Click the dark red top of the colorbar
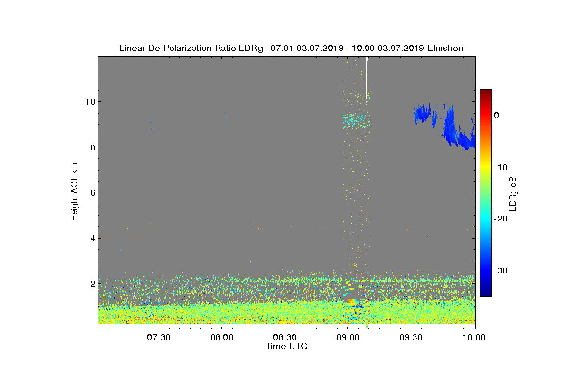 [x=486, y=92]
